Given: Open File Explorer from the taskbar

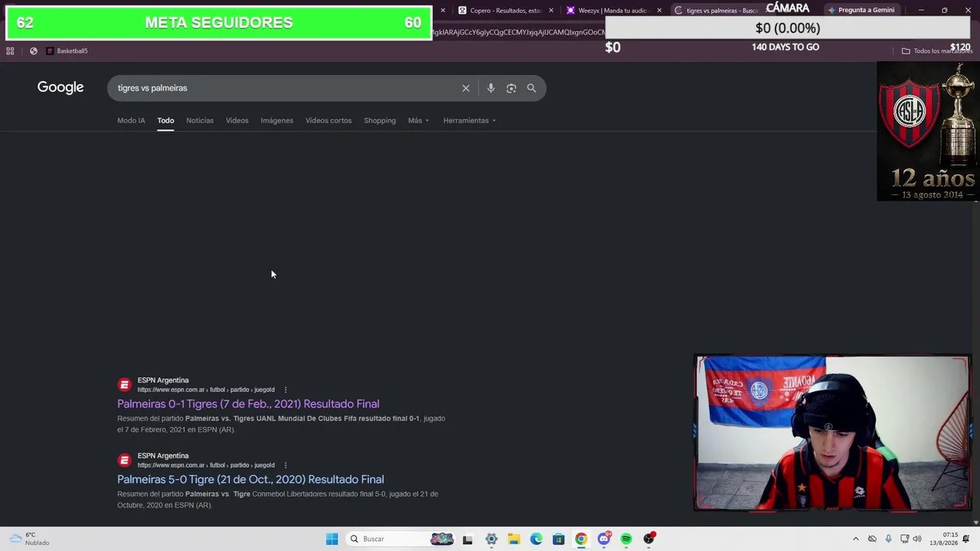Looking at the screenshot, I should point(514,539).
